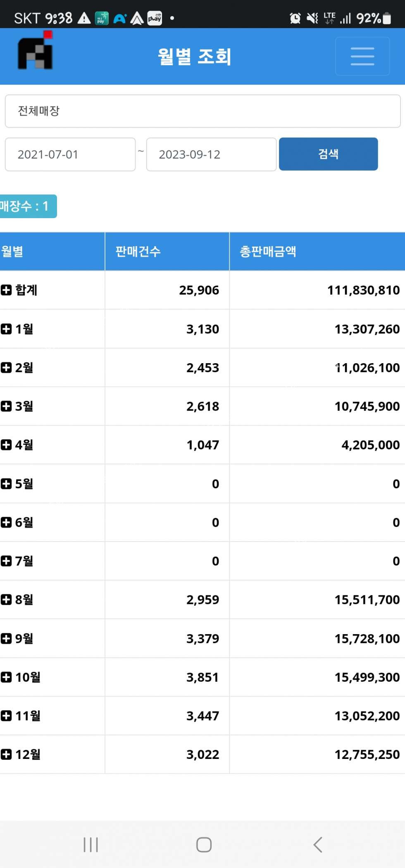
Task: Click plus icon beside 10월
Action: pos(6,677)
